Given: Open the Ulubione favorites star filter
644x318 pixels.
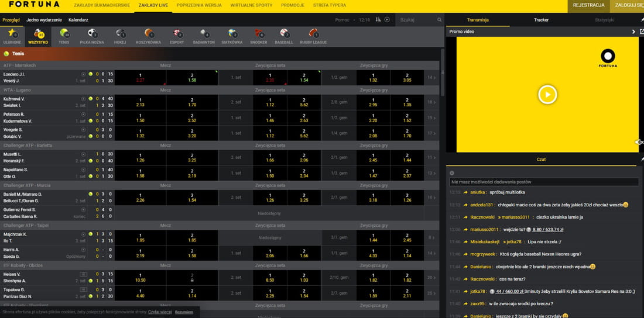Looking at the screenshot, I should point(12,36).
